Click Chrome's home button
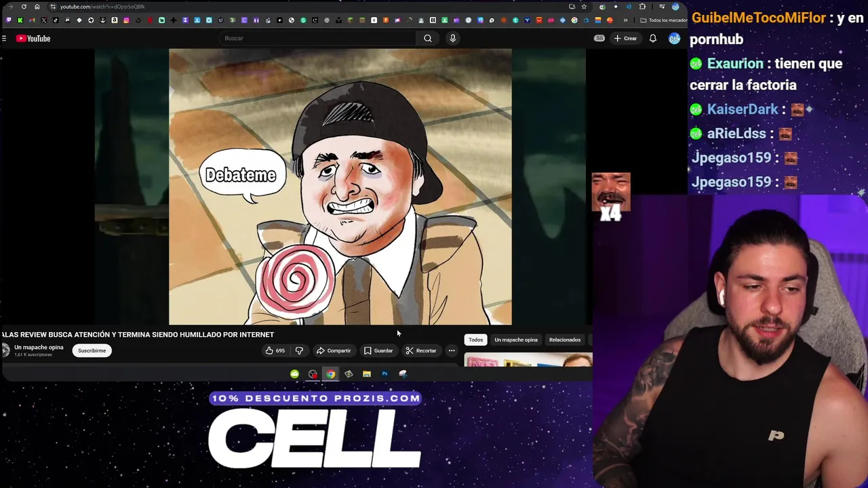Image resolution: width=868 pixels, height=488 pixels. pos(37,7)
